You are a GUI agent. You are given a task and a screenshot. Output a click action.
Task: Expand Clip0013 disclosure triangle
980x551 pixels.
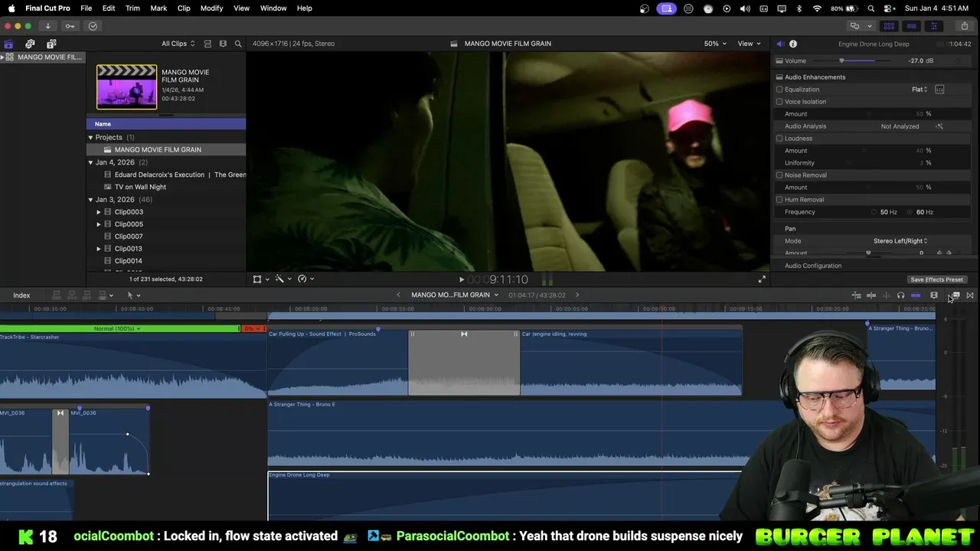(x=99, y=249)
